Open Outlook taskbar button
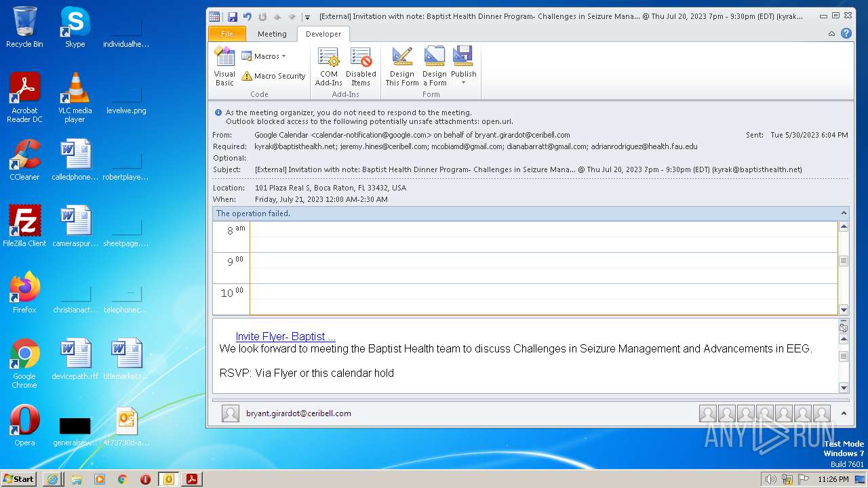Screen dimensions: 868x488 [169, 479]
